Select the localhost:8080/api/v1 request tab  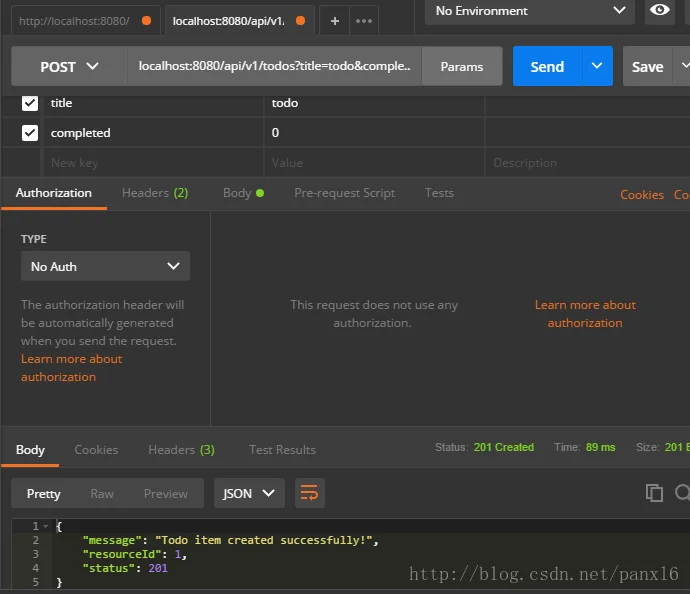tap(239, 21)
